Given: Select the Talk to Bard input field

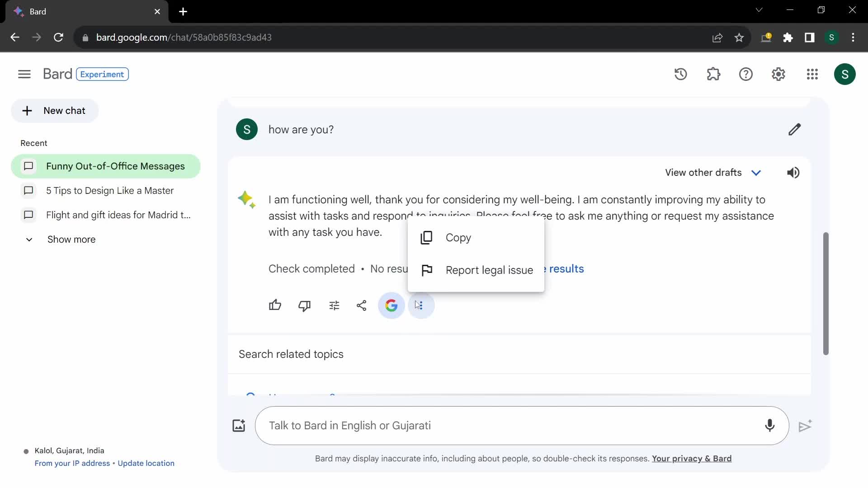Looking at the screenshot, I should tap(522, 426).
